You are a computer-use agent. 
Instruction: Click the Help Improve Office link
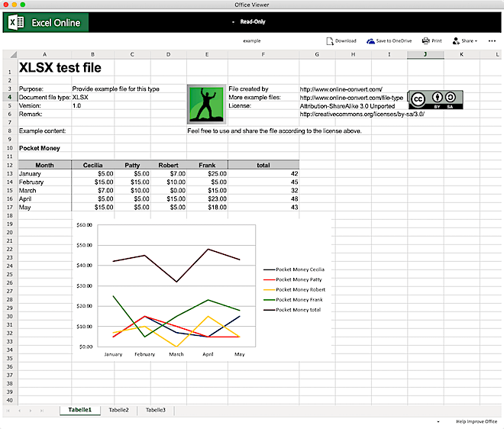tap(477, 421)
